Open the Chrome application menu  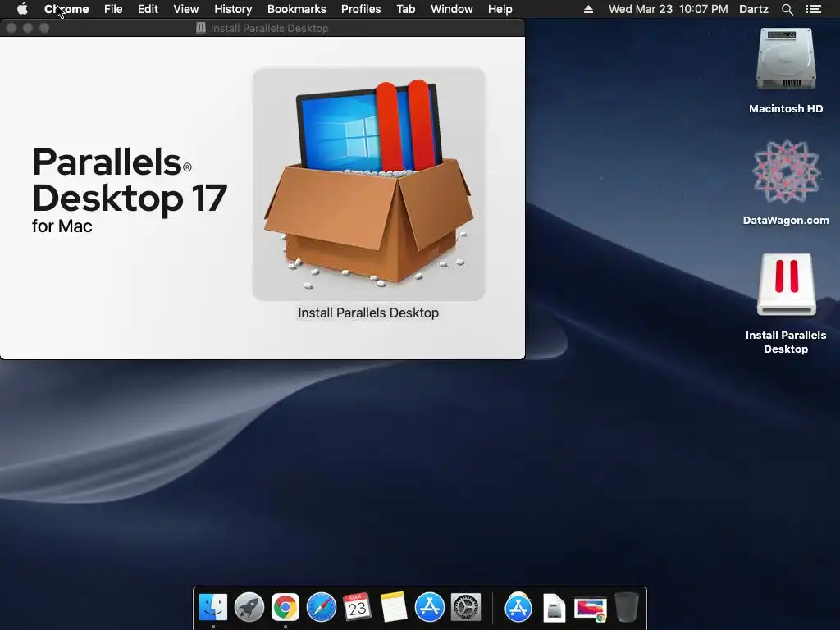point(66,9)
